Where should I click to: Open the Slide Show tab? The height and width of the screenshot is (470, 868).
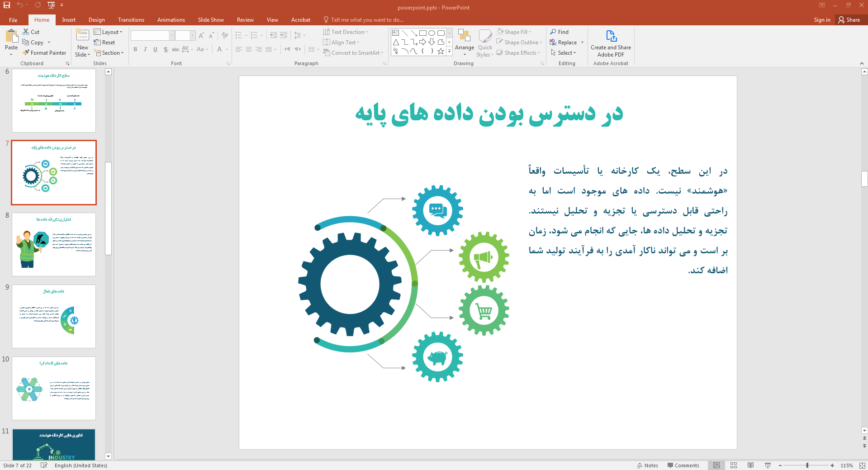click(x=211, y=20)
